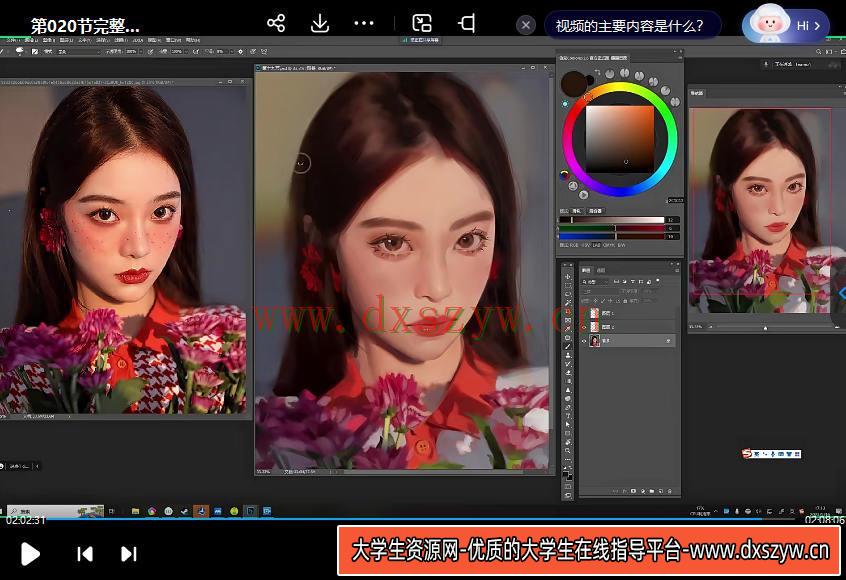
Task: Download the video
Action: pyautogui.click(x=320, y=23)
